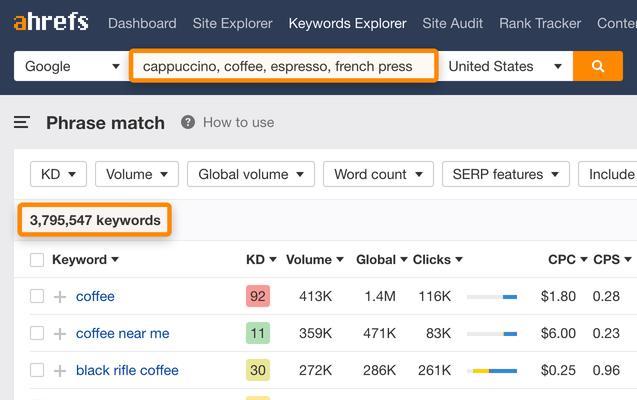Open the United States country dropdown

[505, 66]
